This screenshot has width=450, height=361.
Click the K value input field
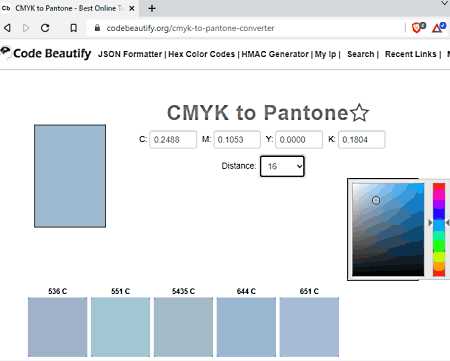point(362,139)
